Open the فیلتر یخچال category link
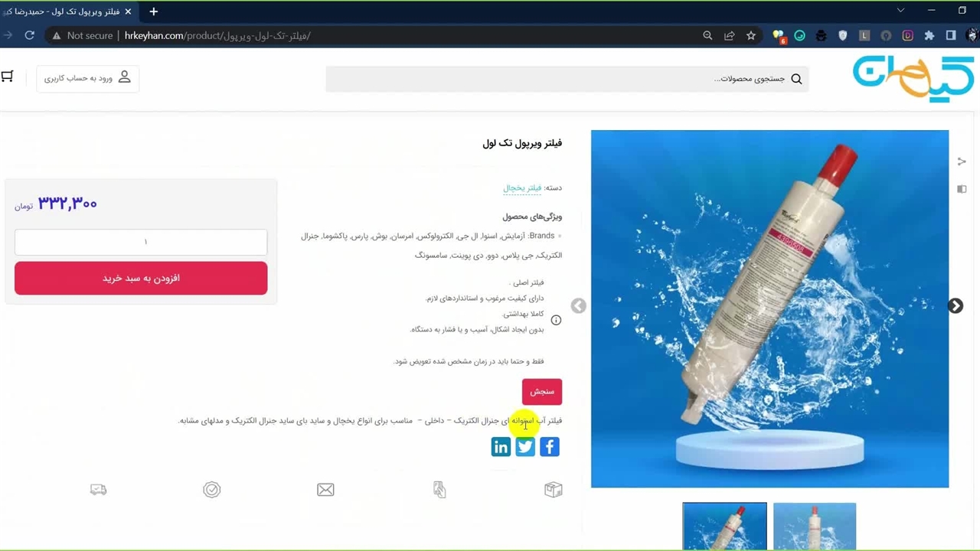Image resolution: width=980 pixels, height=551 pixels. click(522, 187)
